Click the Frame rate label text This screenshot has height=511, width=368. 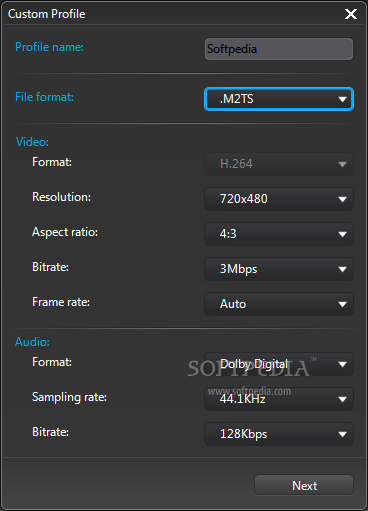61,302
